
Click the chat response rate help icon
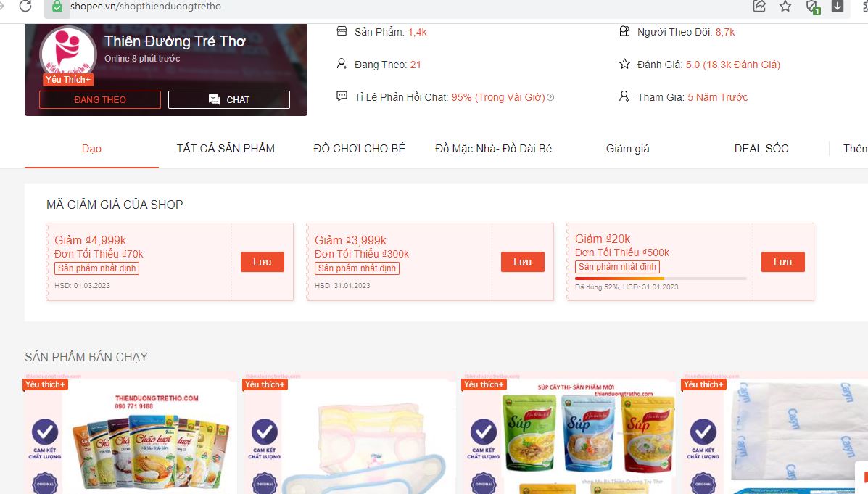coord(550,97)
